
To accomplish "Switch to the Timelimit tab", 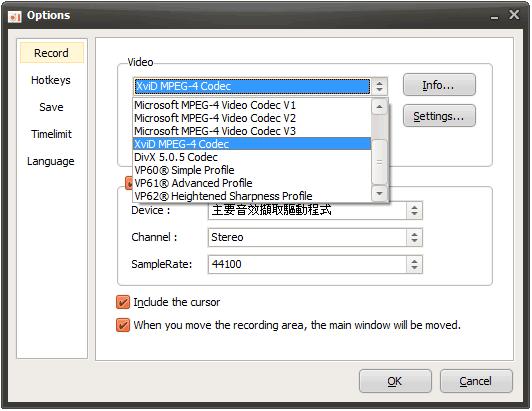I will [x=51, y=134].
